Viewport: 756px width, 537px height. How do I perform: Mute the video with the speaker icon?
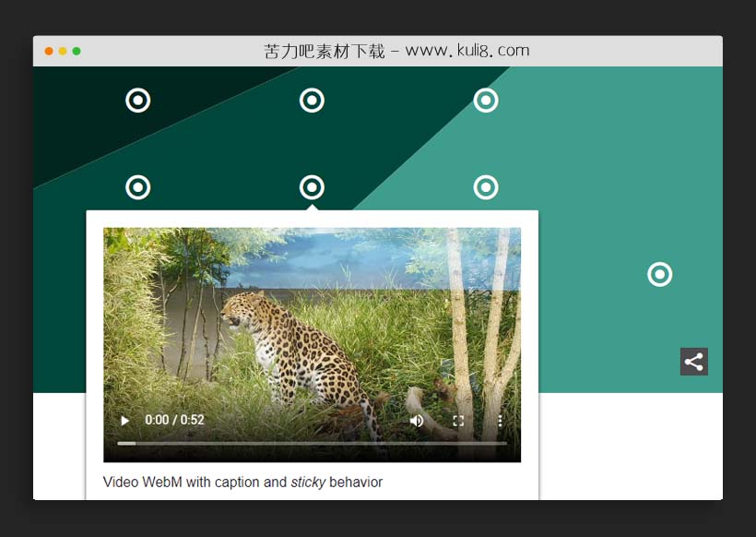(x=417, y=421)
